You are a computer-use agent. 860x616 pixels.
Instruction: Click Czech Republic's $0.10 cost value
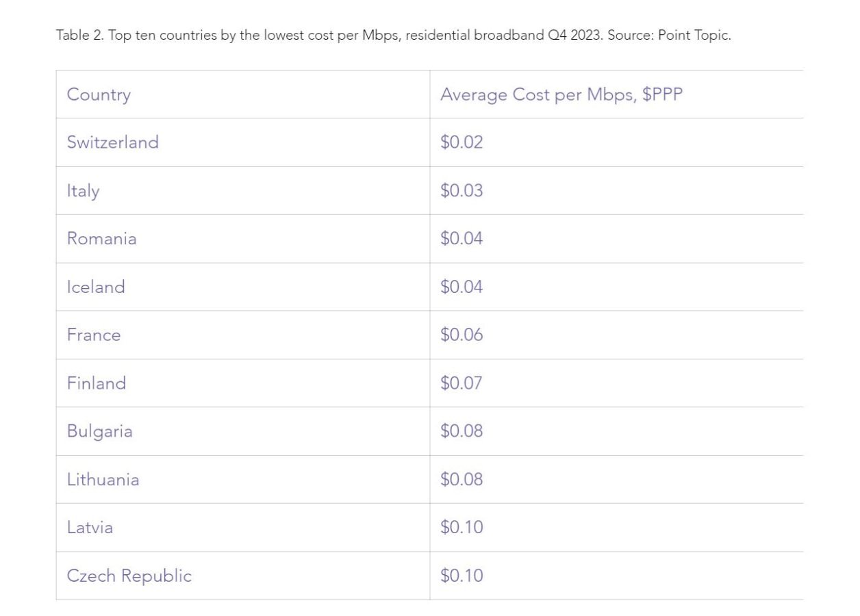(461, 576)
